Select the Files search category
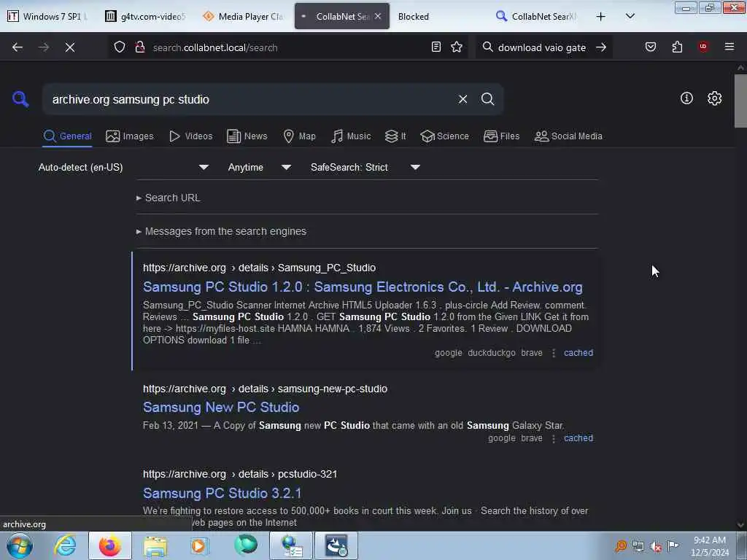Screen dimensions: 747x560 (502, 136)
